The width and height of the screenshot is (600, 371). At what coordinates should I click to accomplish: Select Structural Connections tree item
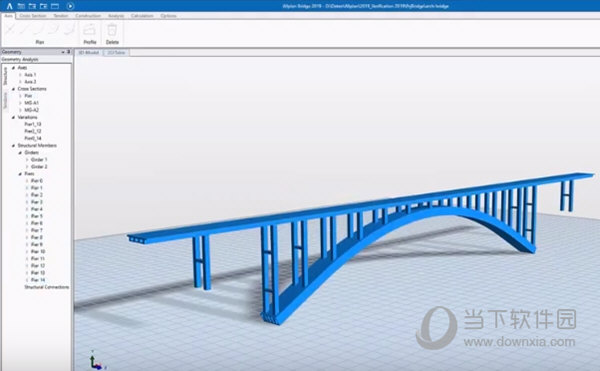pyautogui.click(x=47, y=287)
